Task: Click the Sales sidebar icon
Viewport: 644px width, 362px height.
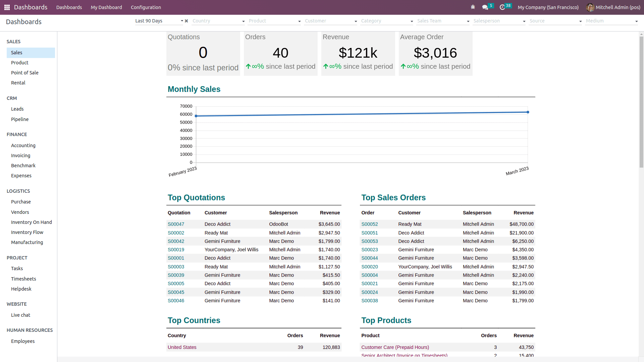Action: pos(17,52)
